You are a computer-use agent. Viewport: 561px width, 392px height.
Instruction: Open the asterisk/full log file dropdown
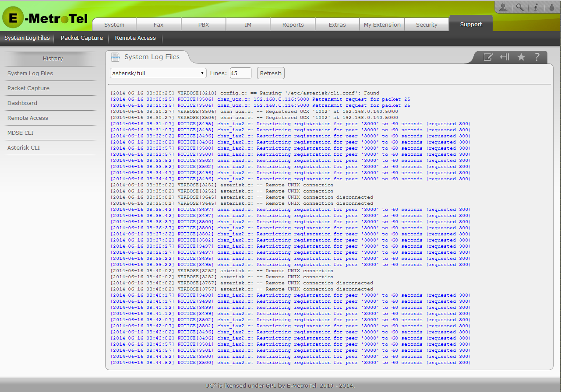pyautogui.click(x=158, y=73)
